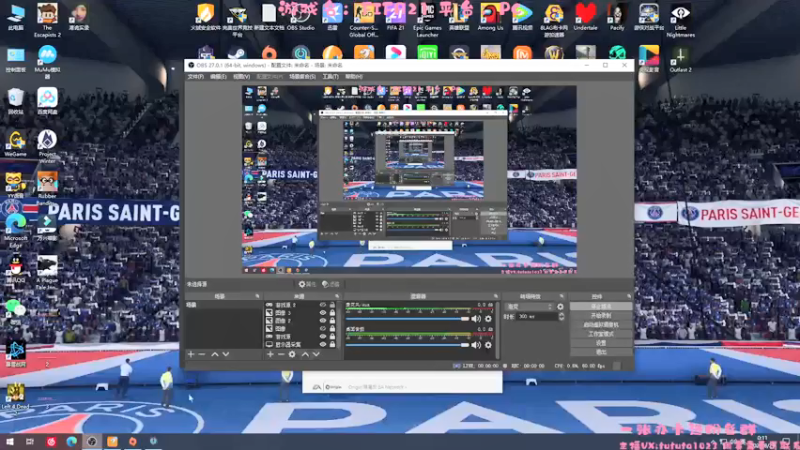Move source up in Sources dock
800x450 pixels.
(x=305, y=354)
